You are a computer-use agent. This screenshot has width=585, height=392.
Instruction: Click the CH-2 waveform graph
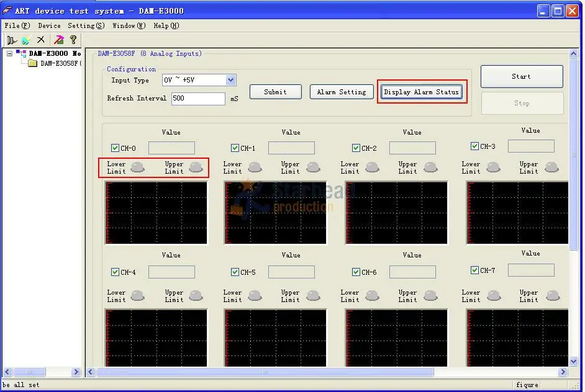coord(397,213)
